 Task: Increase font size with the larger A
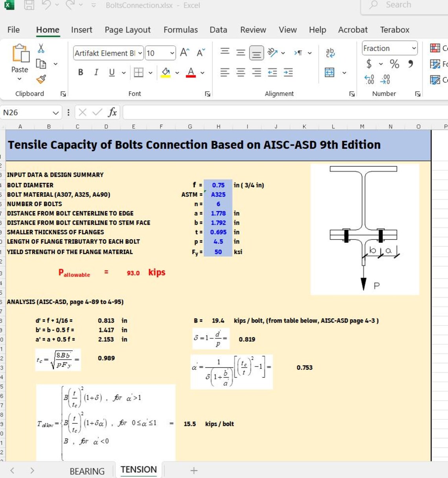(185, 53)
